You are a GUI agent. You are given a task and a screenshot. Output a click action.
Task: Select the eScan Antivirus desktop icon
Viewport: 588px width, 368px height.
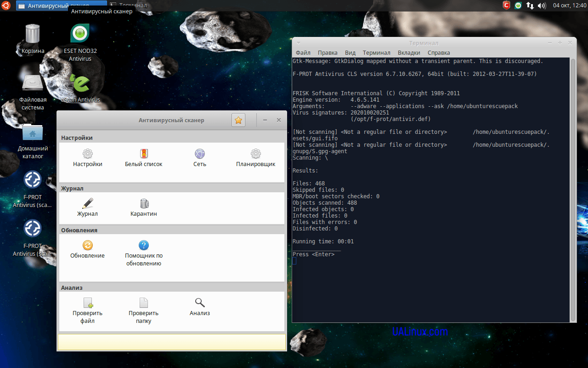80,87
